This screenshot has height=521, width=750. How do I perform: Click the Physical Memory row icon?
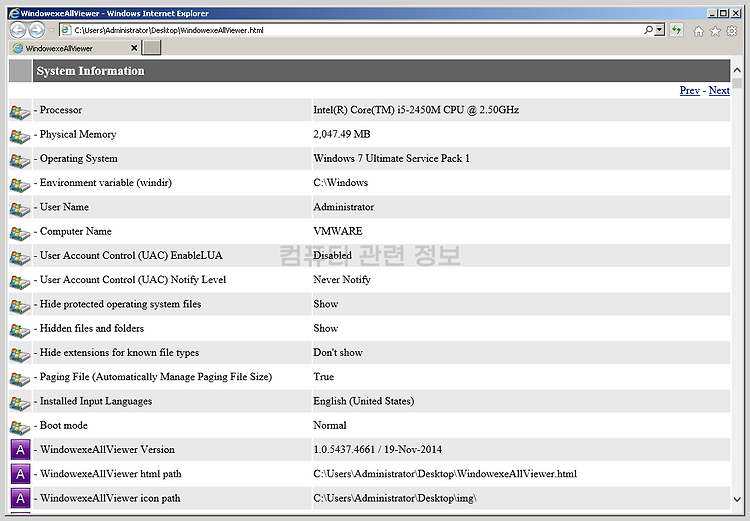click(x=20, y=137)
